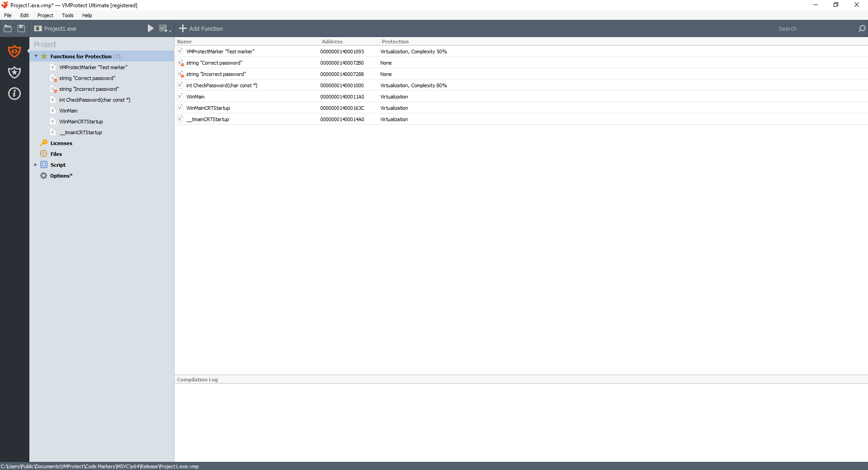Click the compile play button
868x470 pixels.
[x=151, y=28]
